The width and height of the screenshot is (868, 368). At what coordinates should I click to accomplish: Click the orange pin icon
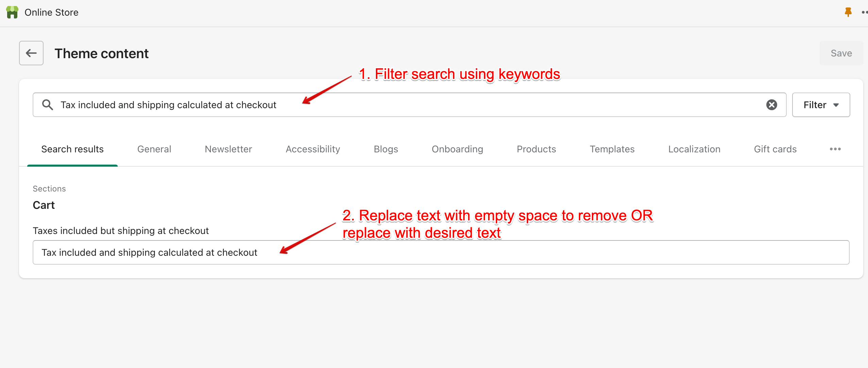tap(848, 12)
